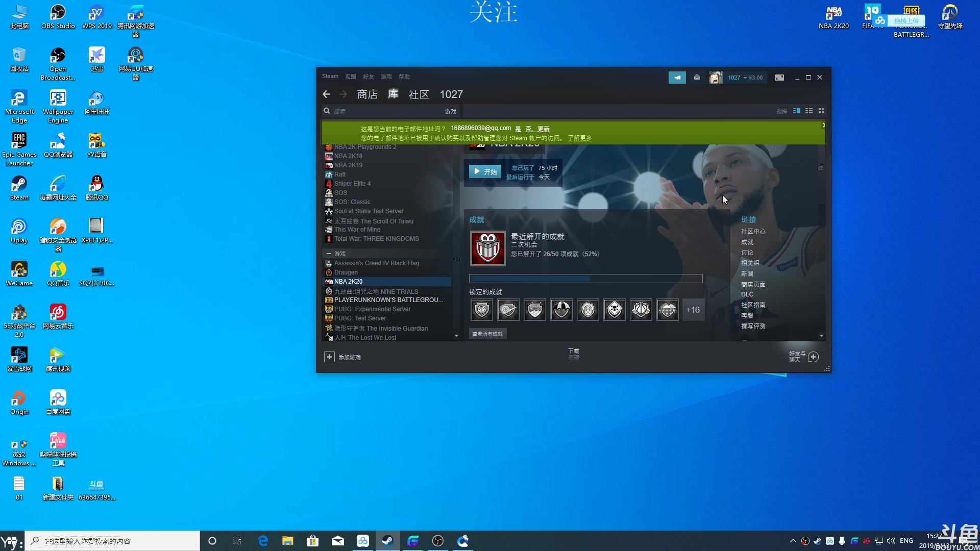Open the WeGame desktop icon
980x551 pixels.
(19, 274)
